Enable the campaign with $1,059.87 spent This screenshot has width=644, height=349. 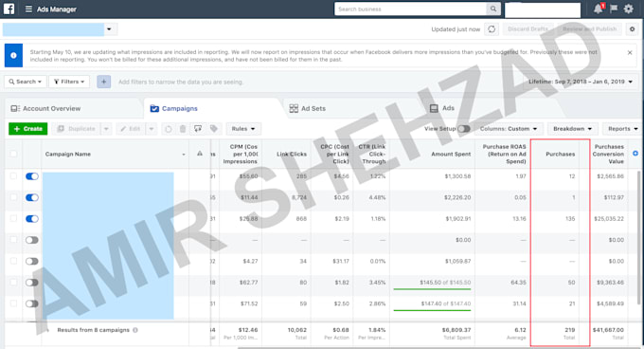[31, 262]
